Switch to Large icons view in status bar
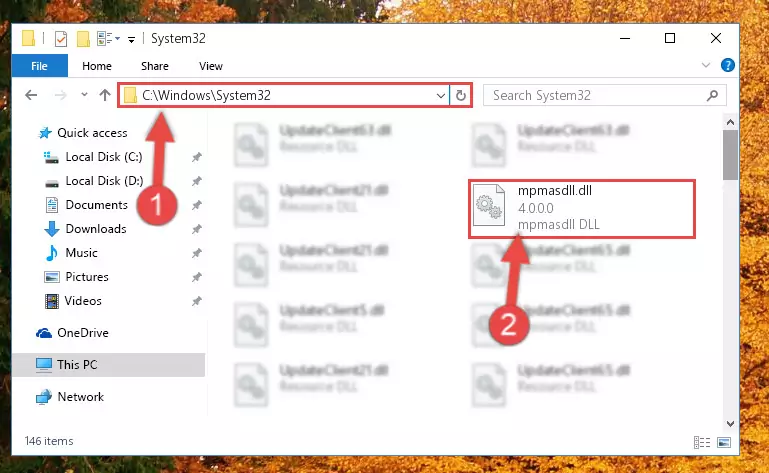The image size is (769, 473). [724, 442]
